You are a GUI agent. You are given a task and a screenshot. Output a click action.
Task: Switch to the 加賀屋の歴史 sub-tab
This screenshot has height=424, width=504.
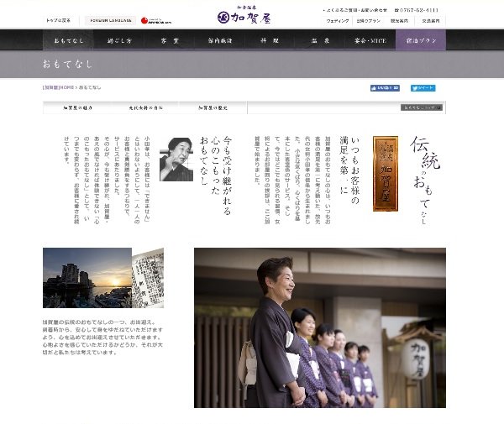[x=213, y=107]
